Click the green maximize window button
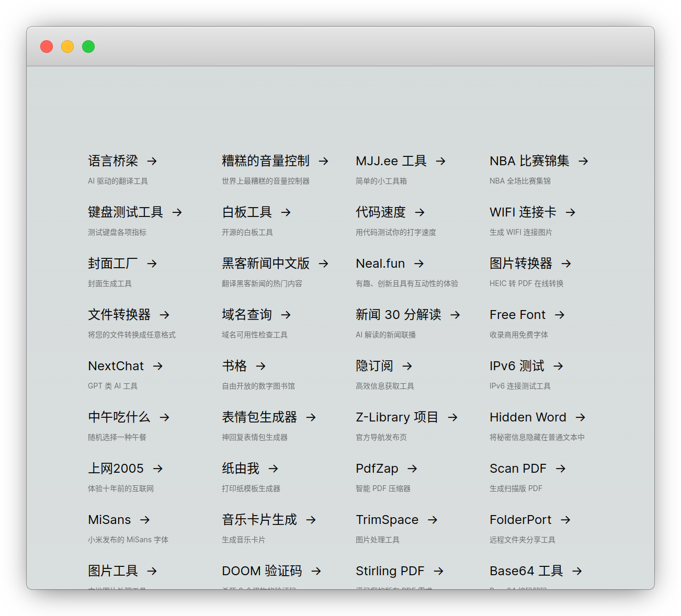Screen dimensions: 681x616 click(88, 47)
